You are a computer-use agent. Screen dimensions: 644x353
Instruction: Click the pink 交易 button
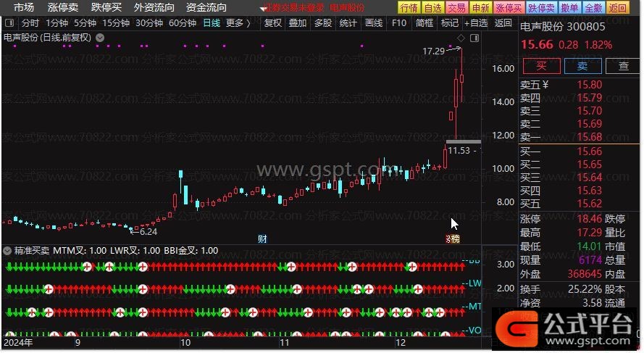click(x=456, y=8)
